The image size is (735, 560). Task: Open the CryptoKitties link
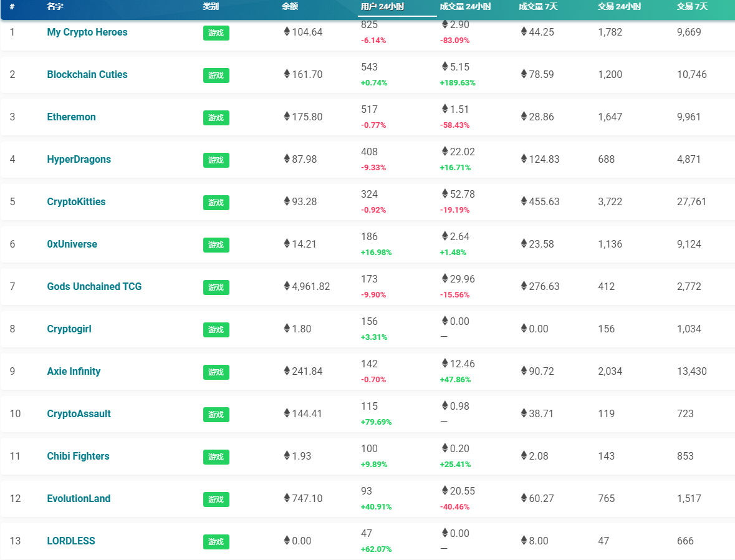point(76,201)
